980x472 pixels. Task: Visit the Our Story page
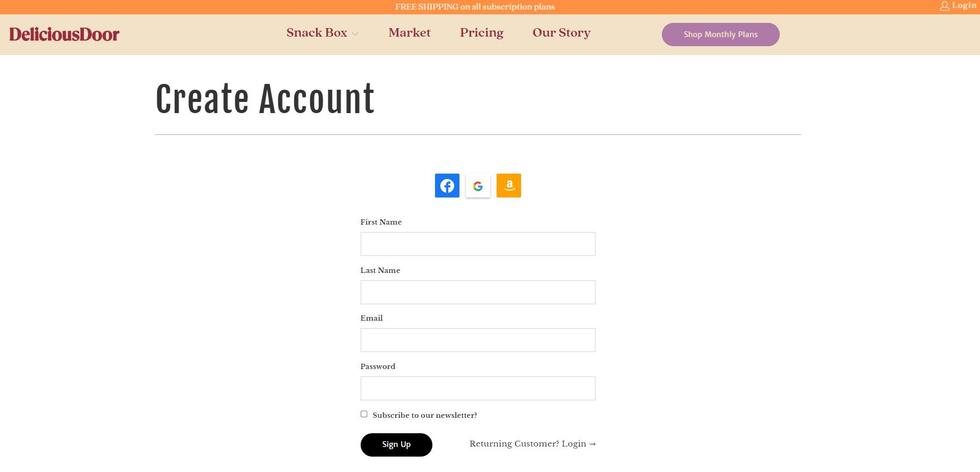(561, 33)
